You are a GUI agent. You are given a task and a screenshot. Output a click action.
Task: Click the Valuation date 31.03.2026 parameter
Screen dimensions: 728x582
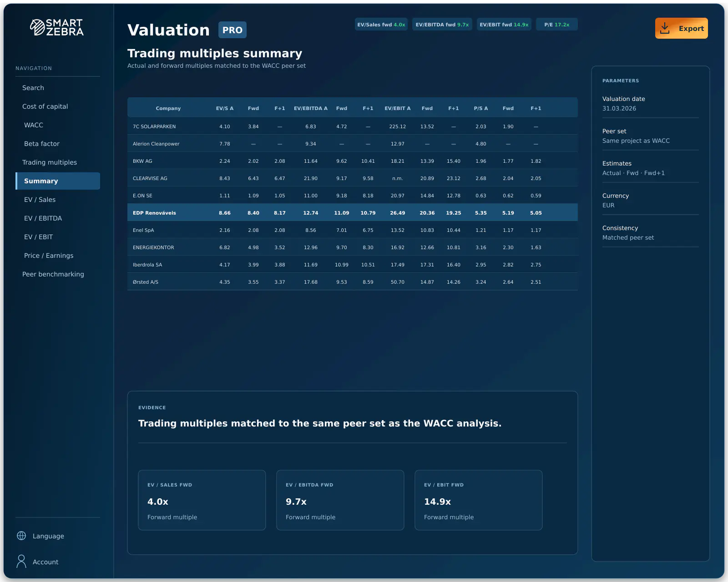tap(651, 104)
